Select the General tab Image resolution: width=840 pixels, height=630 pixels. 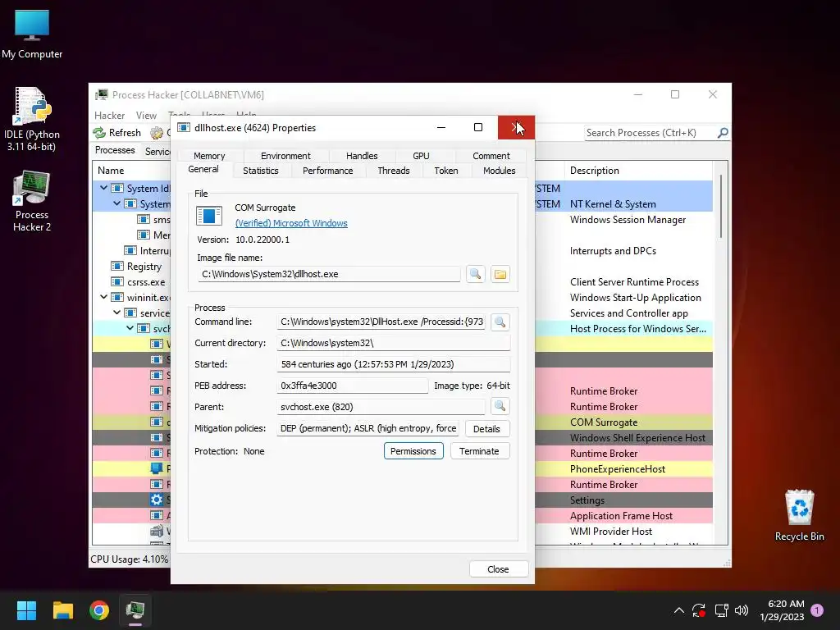(x=203, y=169)
